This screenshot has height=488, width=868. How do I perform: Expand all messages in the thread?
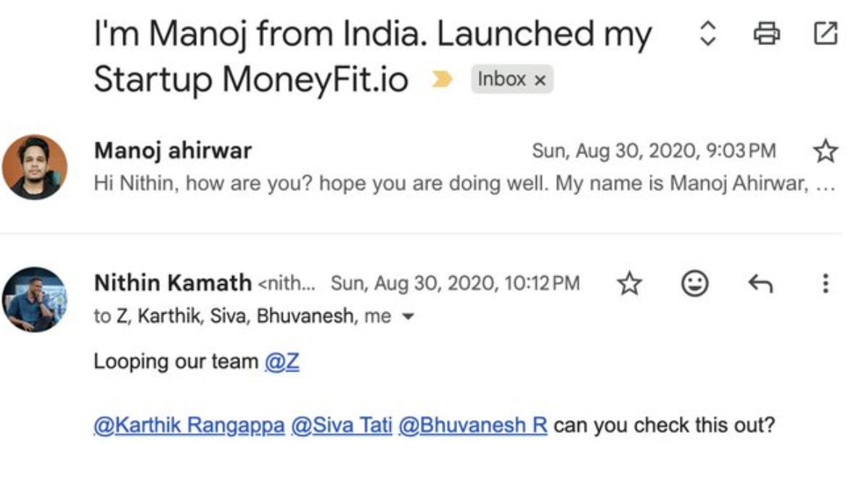point(708,33)
